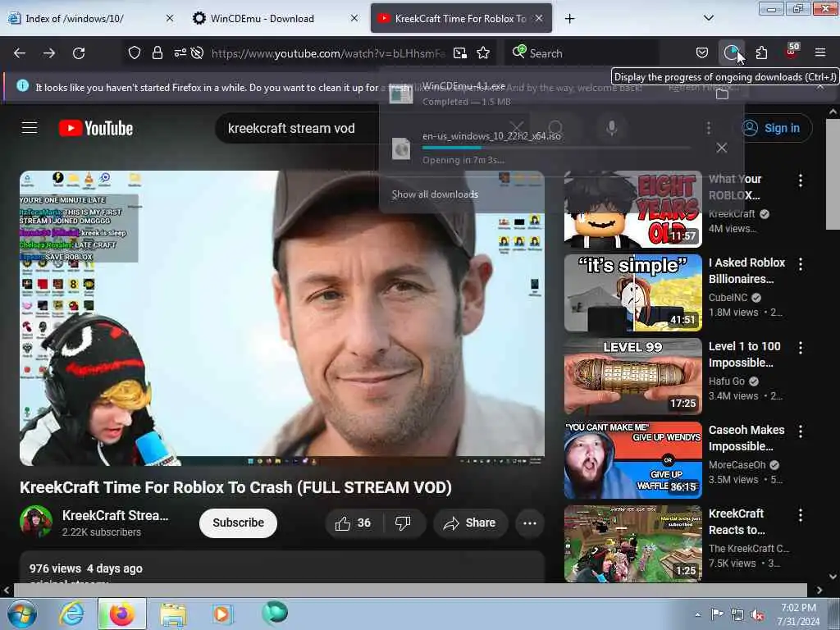Open more actions ellipsis under video
The image size is (840, 630).
529,523
